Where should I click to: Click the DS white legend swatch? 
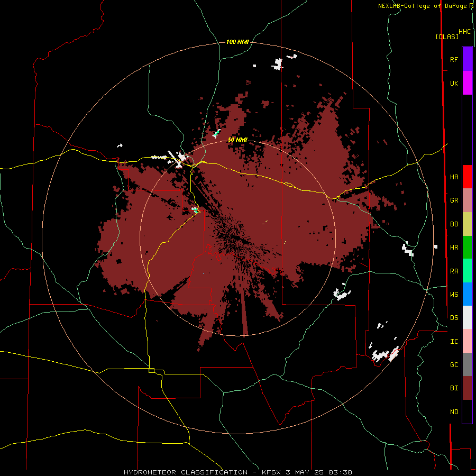coord(467,317)
